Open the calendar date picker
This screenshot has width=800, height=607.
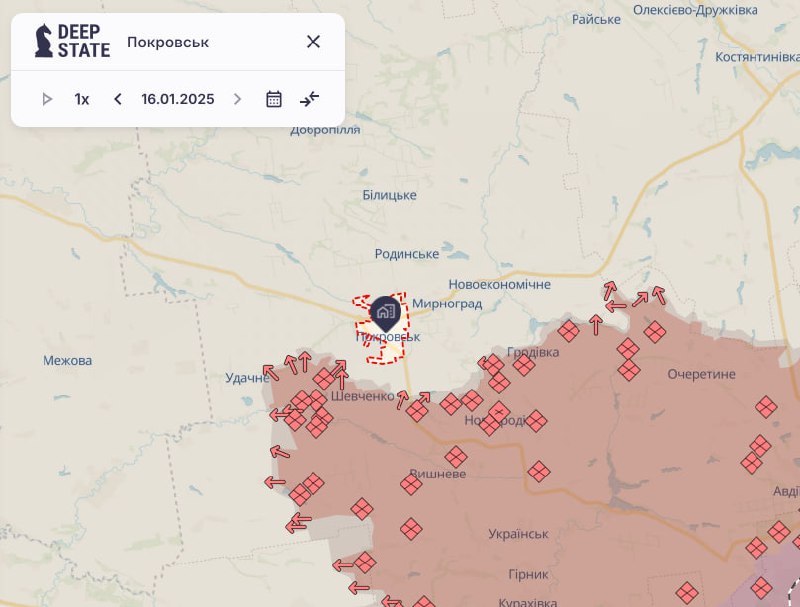pyautogui.click(x=274, y=99)
